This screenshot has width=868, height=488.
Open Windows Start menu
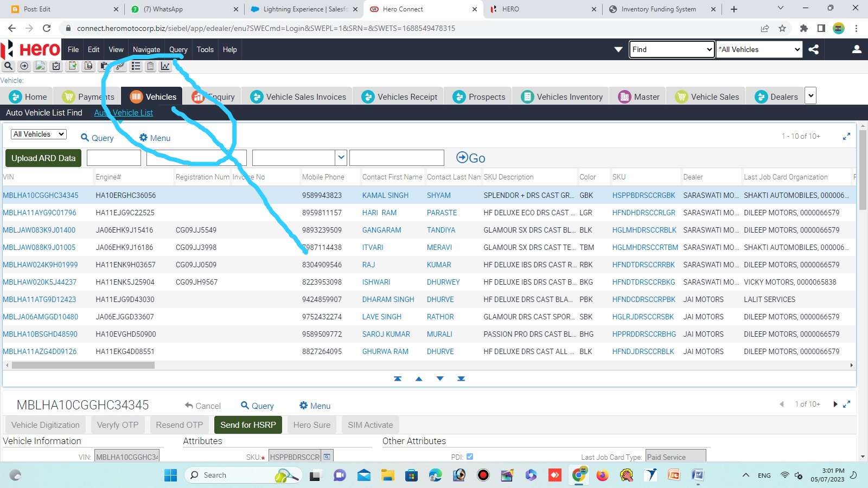click(170, 476)
